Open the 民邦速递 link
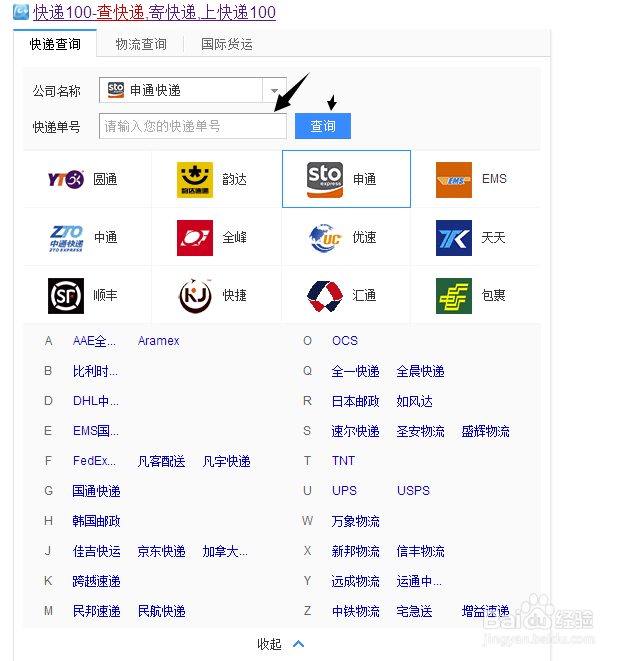The image size is (630, 661). pyautogui.click(x=97, y=611)
